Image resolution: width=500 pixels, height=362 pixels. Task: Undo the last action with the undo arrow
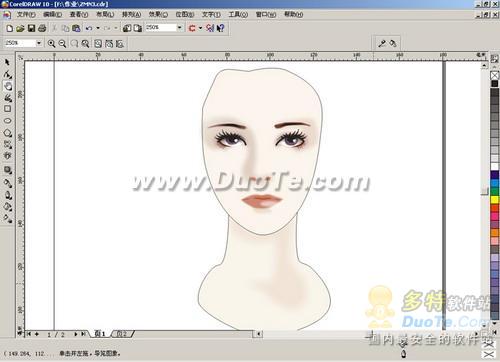pyautogui.click(x=89, y=28)
